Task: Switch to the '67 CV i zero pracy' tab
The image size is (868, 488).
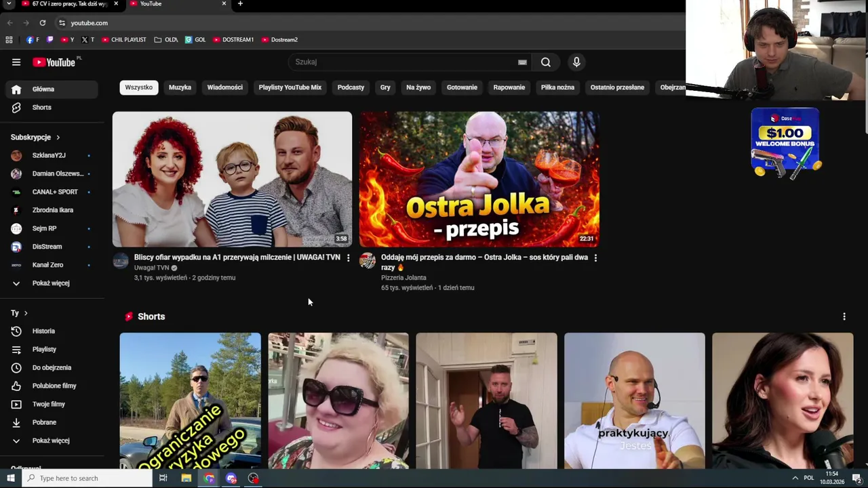Action: point(70,4)
